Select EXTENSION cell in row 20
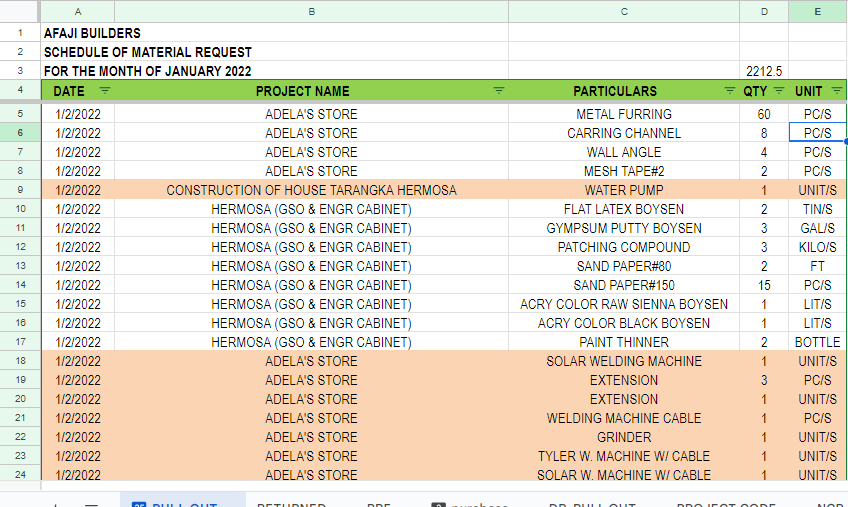Viewport: 848px width, 507px height. pyautogui.click(x=624, y=399)
